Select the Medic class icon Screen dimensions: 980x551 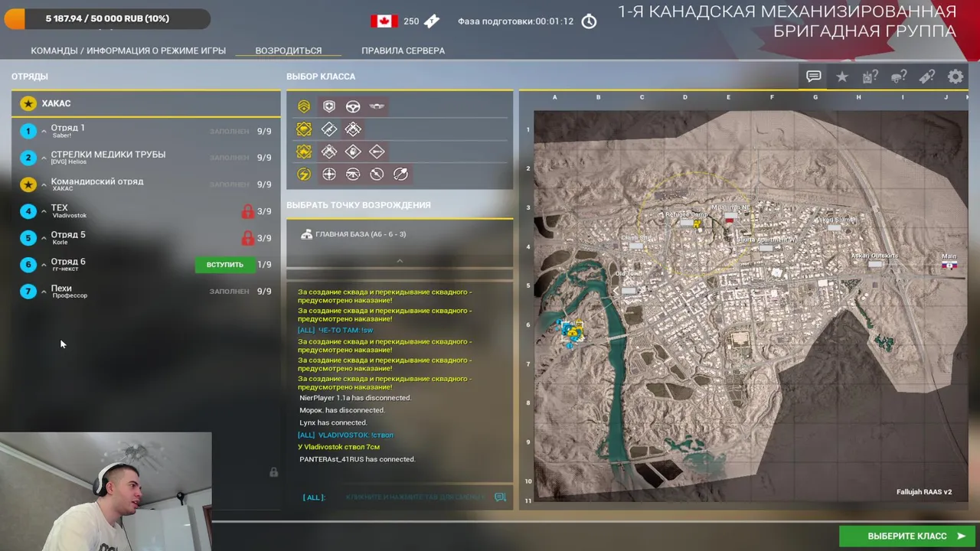[329, 106]
